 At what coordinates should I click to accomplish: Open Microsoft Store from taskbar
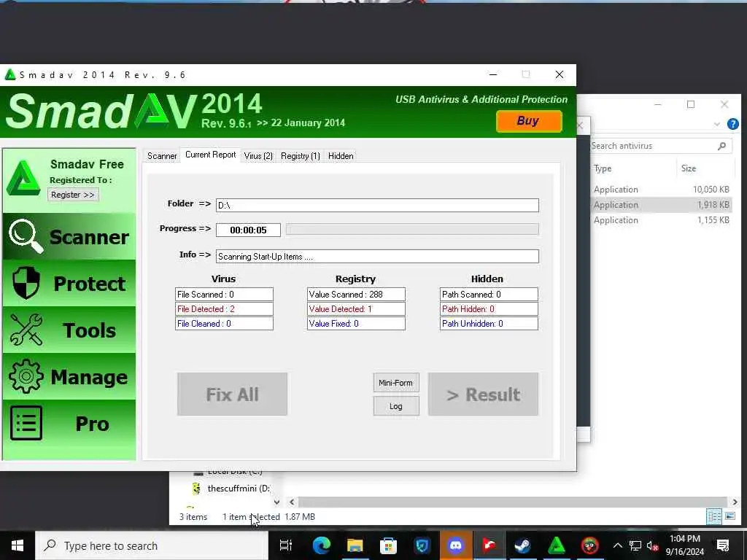[x=388, y=545]
